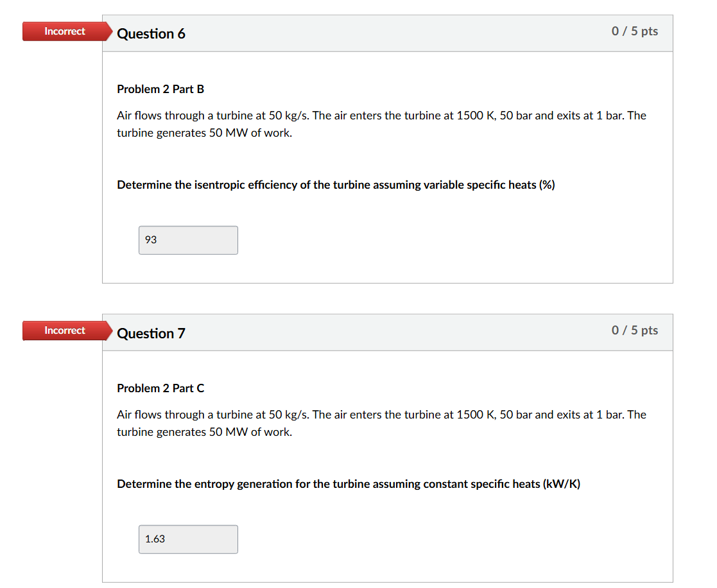Select the red arrow badge beside Question 6
Image resolution: width=717 pixels, height=588 pixels.
64,31
